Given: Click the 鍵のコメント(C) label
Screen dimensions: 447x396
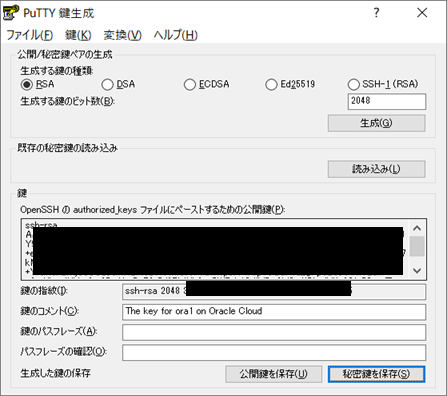Looking at the screenshot, I should (49, 311).
